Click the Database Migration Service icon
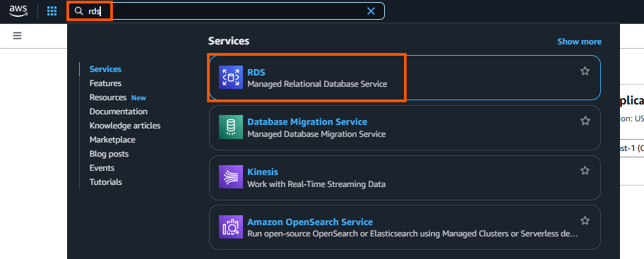The height and width of the screenshot is (259, 644). point(231,127)
